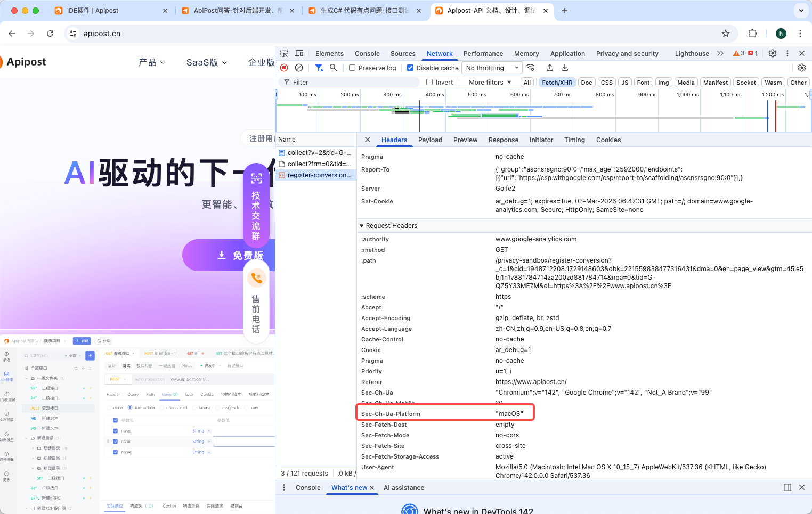This screenshot has height=514, width=812.
Task: Click the network filter funnel icon
Action: [x=319, y=68]
